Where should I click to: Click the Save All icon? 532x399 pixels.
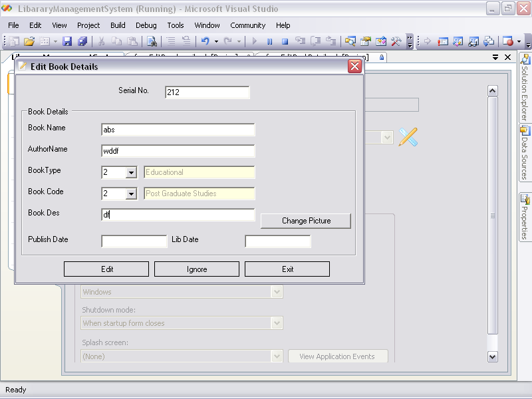coord(82,41)
